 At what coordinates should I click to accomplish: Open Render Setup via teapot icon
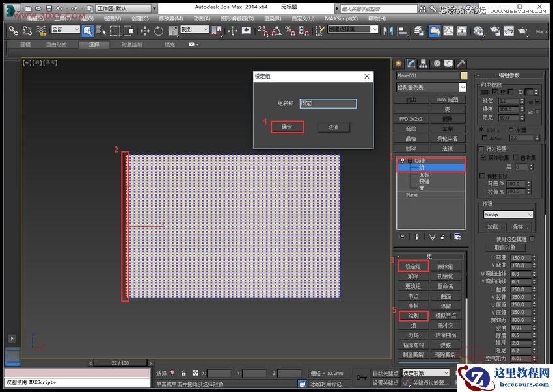494,31
